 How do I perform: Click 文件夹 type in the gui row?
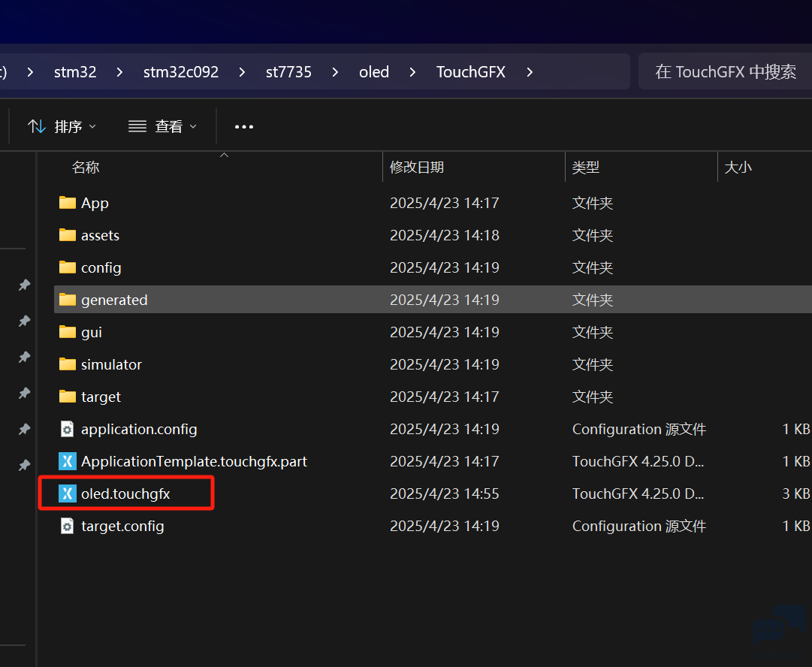click(x=593, y=332)
